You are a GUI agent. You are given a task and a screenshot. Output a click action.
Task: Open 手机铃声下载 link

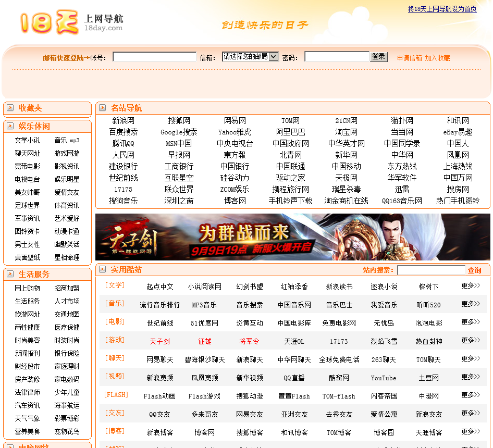[x=290, y=201]
